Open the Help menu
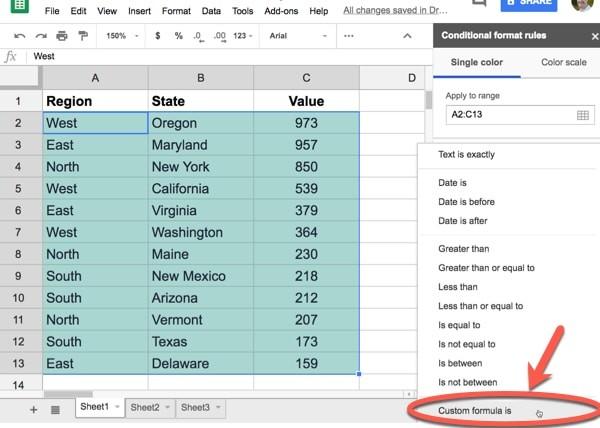The image size is (600, 428). point(319,11)
